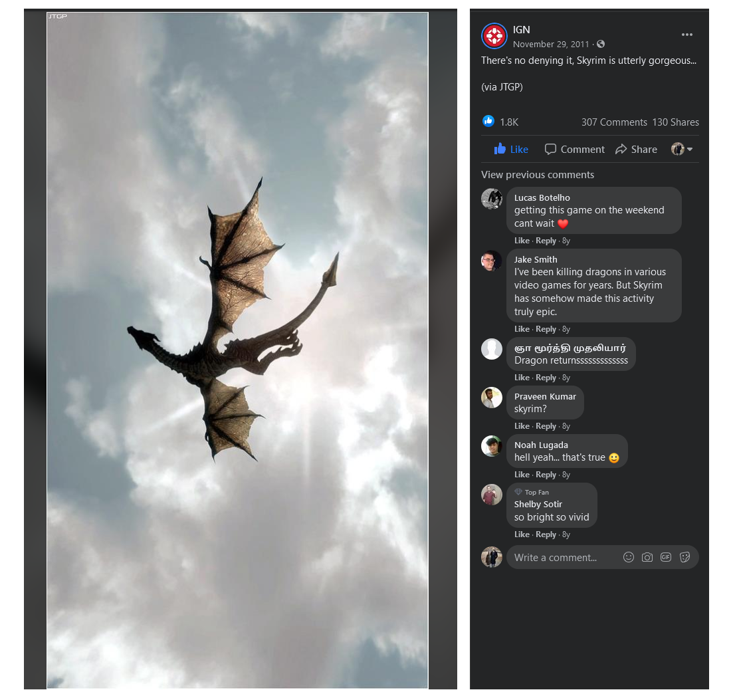Screen dimensions: 737x700
Task: Reply to the Dragon returns comment
Action: pyautogui.click(x=546, y=377)
